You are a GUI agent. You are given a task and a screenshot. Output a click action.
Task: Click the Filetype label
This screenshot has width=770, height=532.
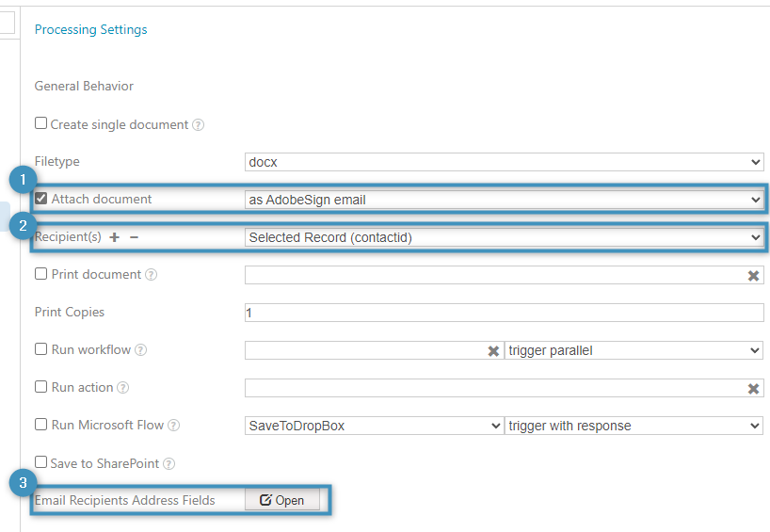(57, 162)
